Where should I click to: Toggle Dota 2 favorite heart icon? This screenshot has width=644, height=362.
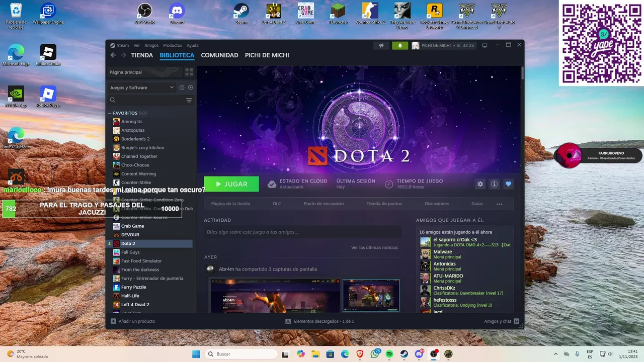point(508,184)
